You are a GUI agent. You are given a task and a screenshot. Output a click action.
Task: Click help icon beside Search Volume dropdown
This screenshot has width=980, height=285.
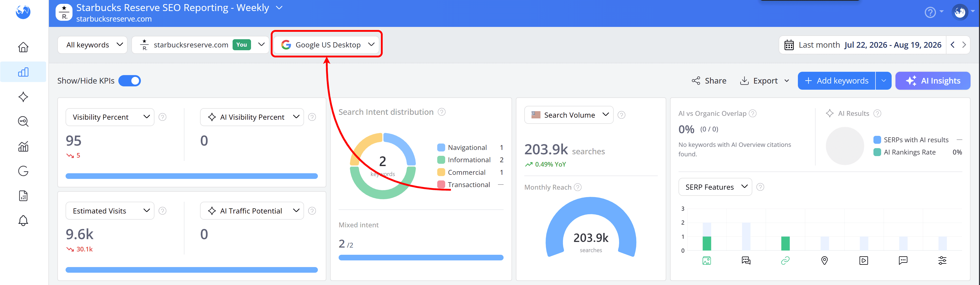point(622,115)
